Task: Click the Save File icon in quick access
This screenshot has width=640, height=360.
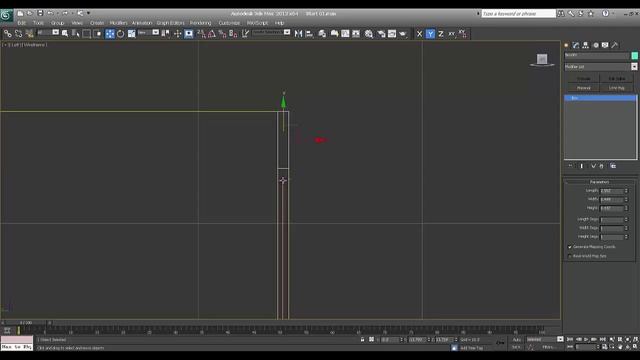Action: (40, 13)
